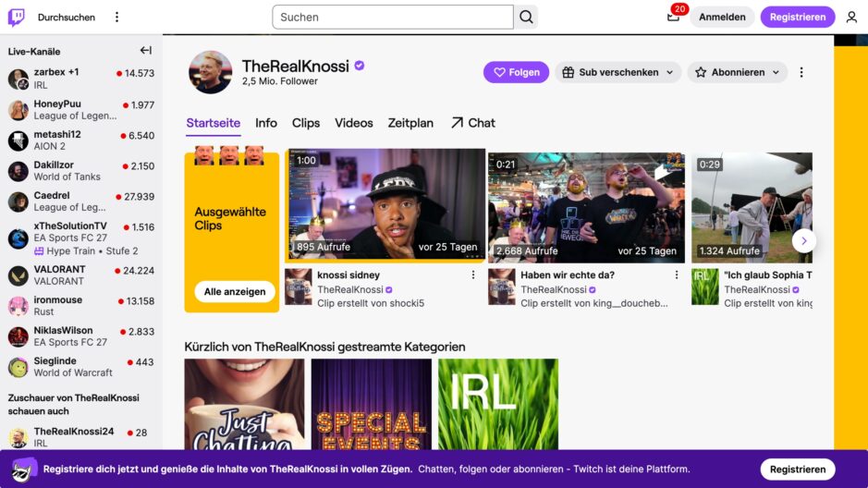Follow the channel with Folgen
The image size is (868, 488).
pos(516,72)
